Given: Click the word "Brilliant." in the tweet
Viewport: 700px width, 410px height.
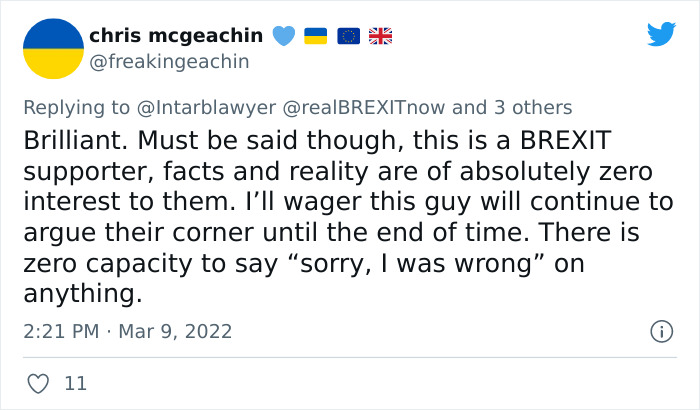Looking at the screenshot, I should [x=76, y=140].
